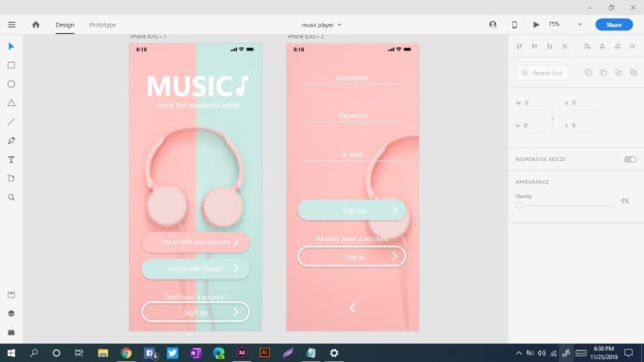The width and height of the screenshot is (644, 362).
Task: Open the Assets panel icon
Action: pos(11,295)
